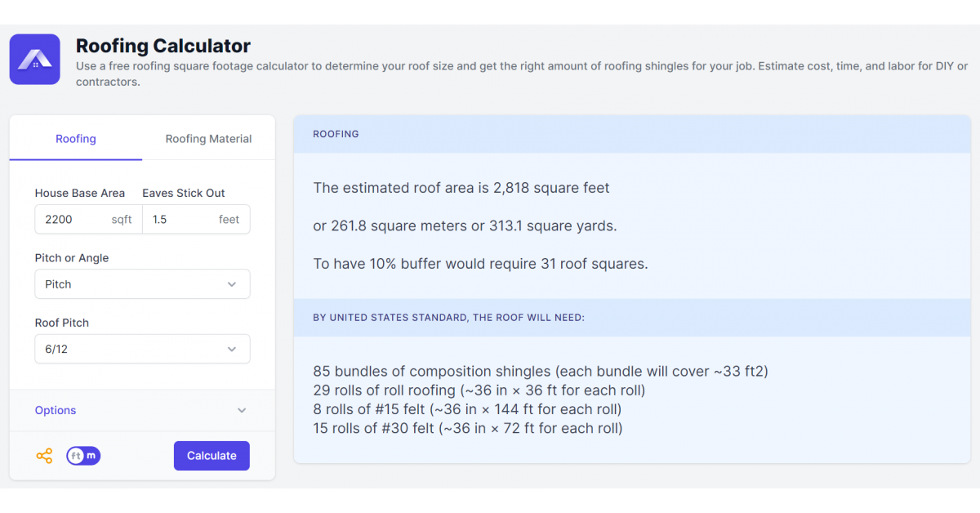
Task: Switch to the Roofing Material tab
Action: pos(208,139)
